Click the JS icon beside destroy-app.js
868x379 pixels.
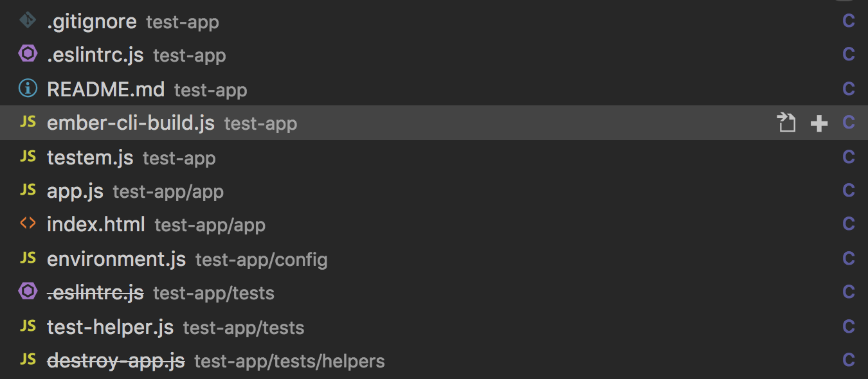click(x=28, y=359)
